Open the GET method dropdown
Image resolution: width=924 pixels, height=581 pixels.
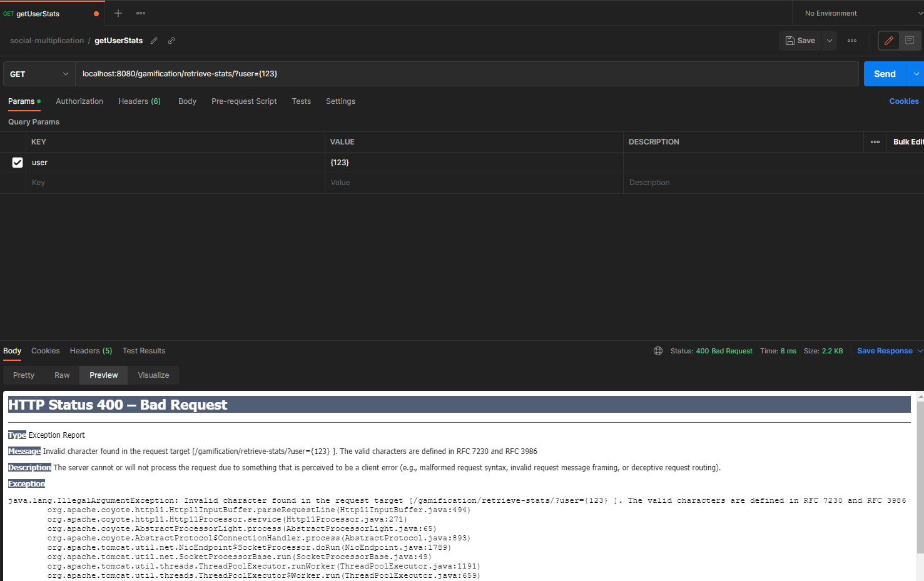click(39, 74)
